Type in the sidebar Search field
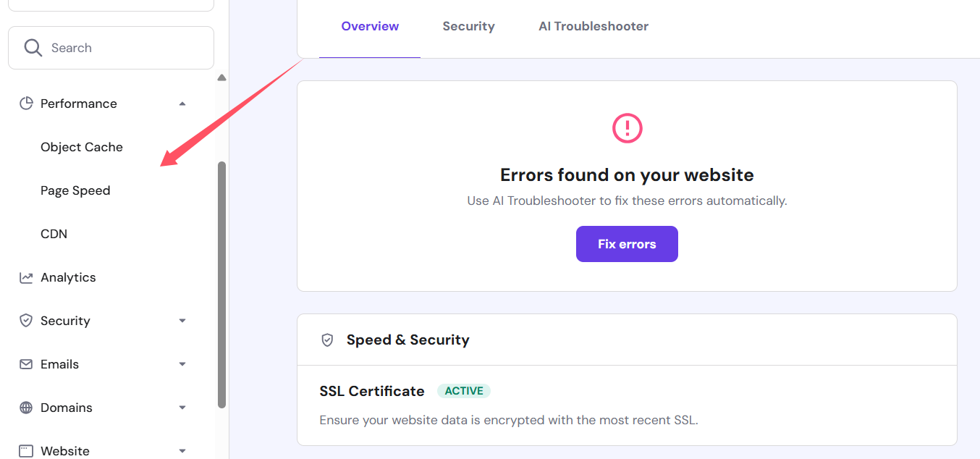 click(123, 48)
